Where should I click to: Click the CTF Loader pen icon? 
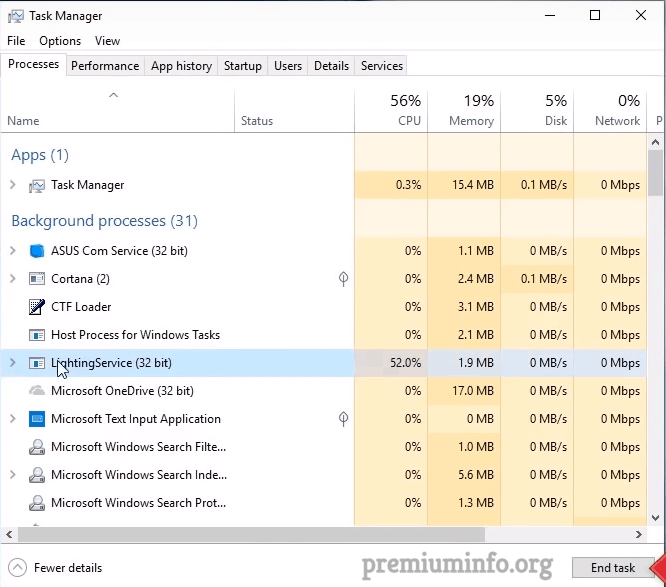click(x=37, y=307)
